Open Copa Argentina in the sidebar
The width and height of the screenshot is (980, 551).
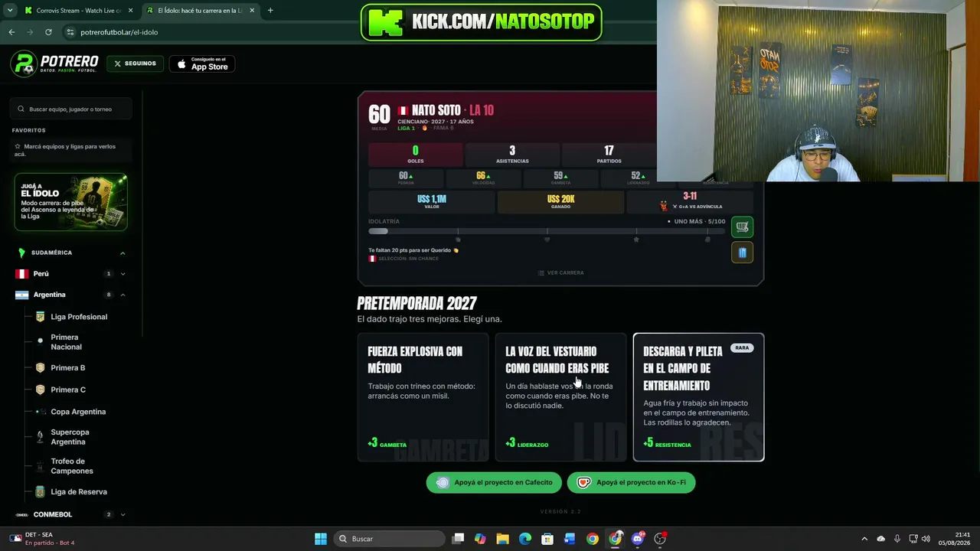78,412
